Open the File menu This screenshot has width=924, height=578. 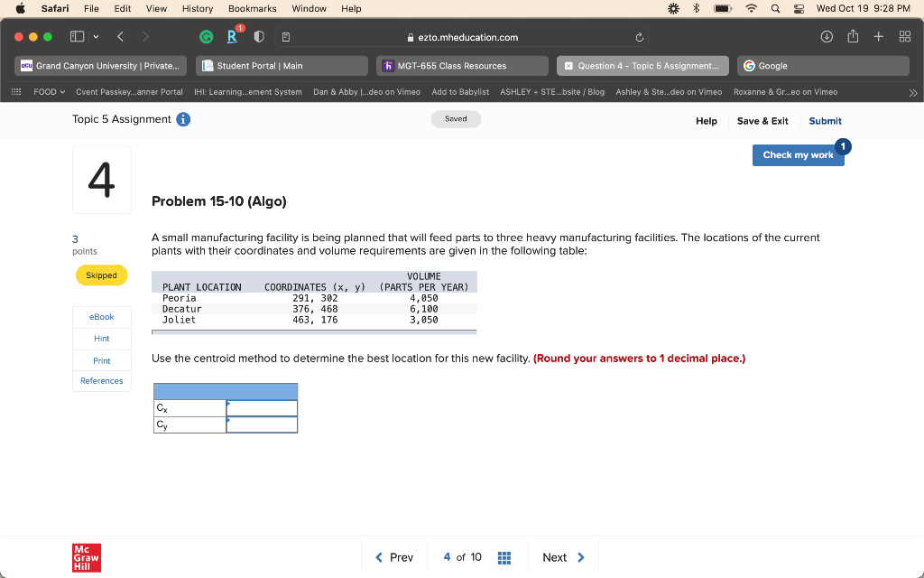point(91,8)
